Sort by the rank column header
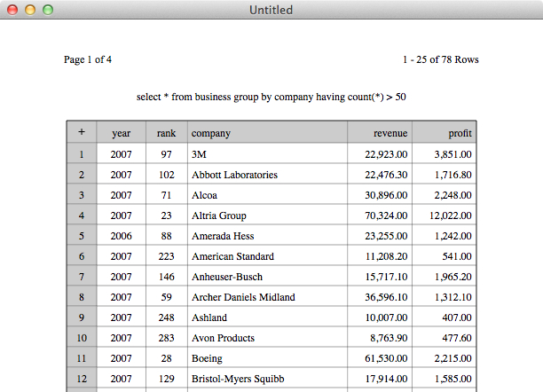This screenshot has height=392, width=543. 167,132
